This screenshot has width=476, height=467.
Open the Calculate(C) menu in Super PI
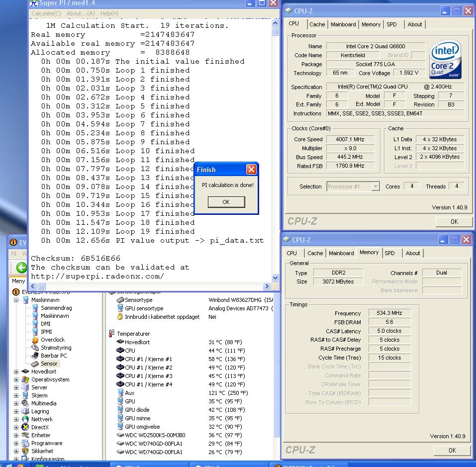coord(46,13)
